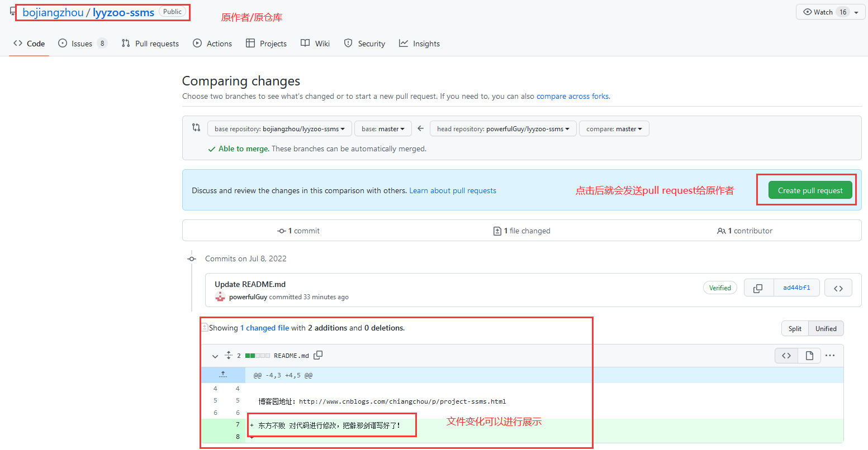868x450 pixels.
Task: Switch to the Actions tab
Action: coord(212,44)
